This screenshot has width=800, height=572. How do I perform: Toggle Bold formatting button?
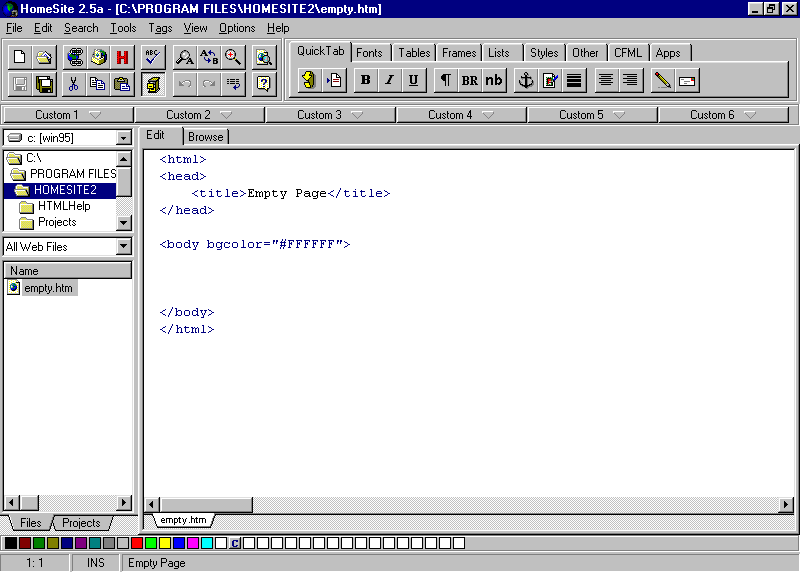tap(365, 80)
